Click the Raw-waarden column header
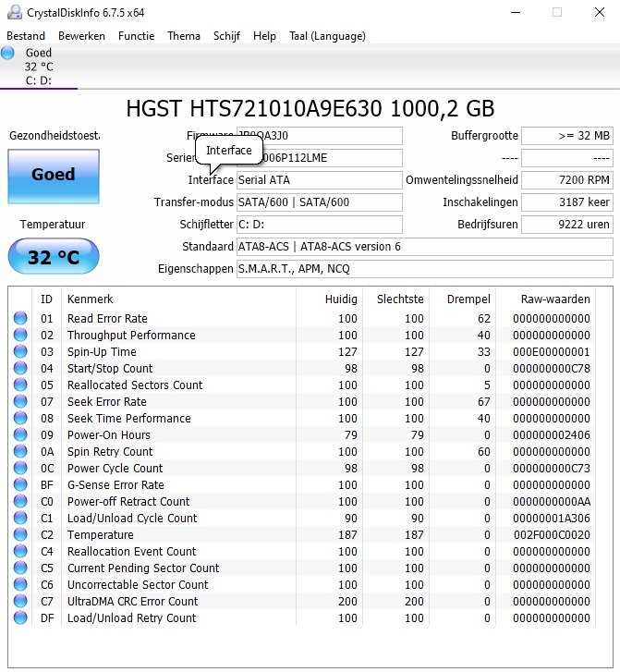Screen dimensions: 620x672 546,299
